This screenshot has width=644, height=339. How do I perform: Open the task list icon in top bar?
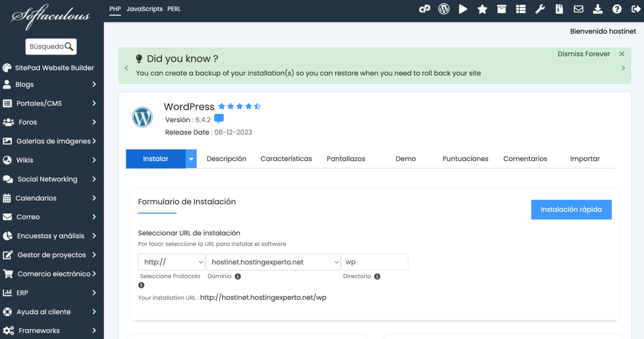click(x=521, y=9)
